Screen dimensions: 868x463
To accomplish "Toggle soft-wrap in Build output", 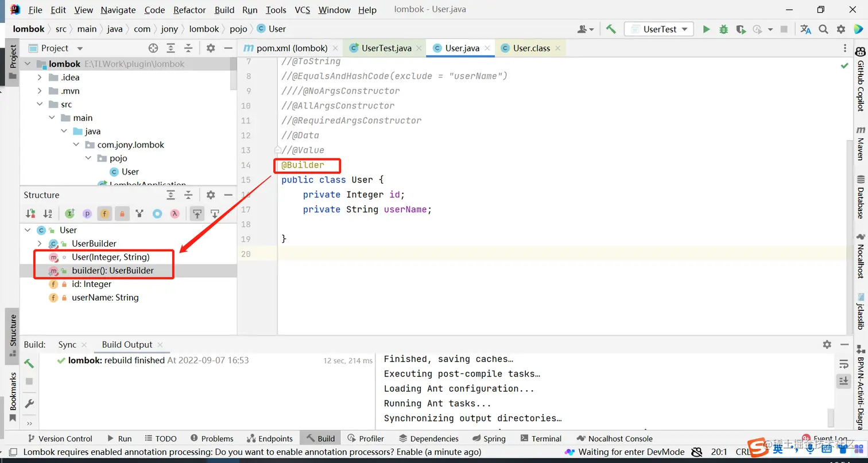I will (x=843, y=364).
